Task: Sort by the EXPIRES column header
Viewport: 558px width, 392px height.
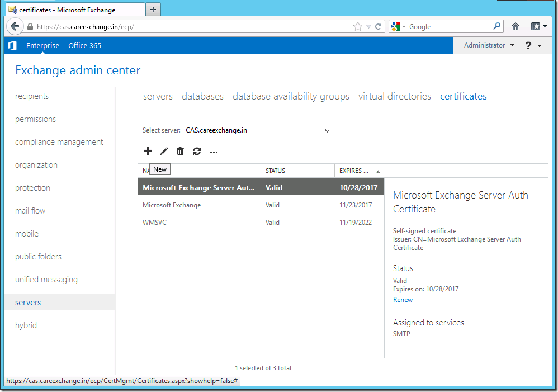Action: pyautogui.click(x=359, y=171)
